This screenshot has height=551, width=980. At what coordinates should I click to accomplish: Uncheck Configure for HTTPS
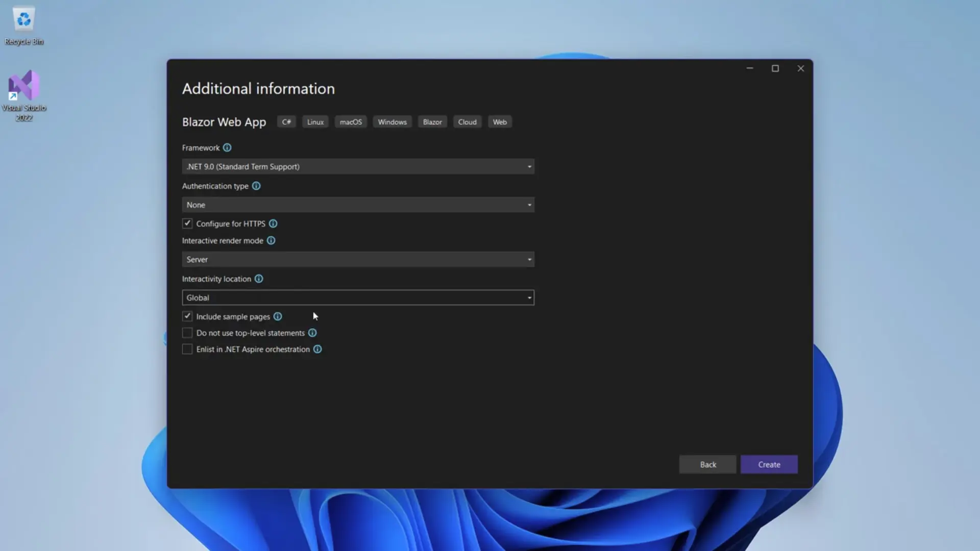[x=187, y=223]
